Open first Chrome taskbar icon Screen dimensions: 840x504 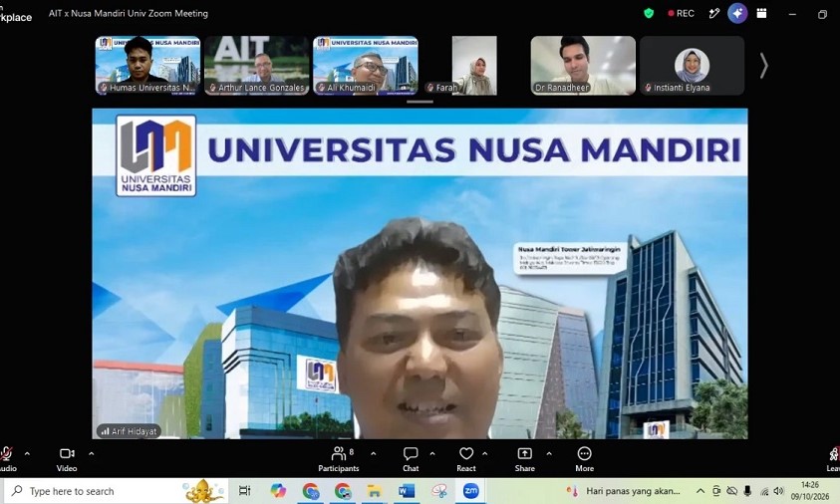pyautogui.click(x=311, y=491)
